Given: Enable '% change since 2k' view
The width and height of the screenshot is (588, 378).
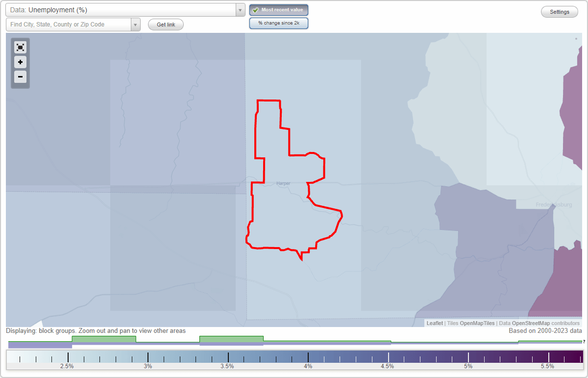Looking at the screenshot, I should [x=278, y=23].
